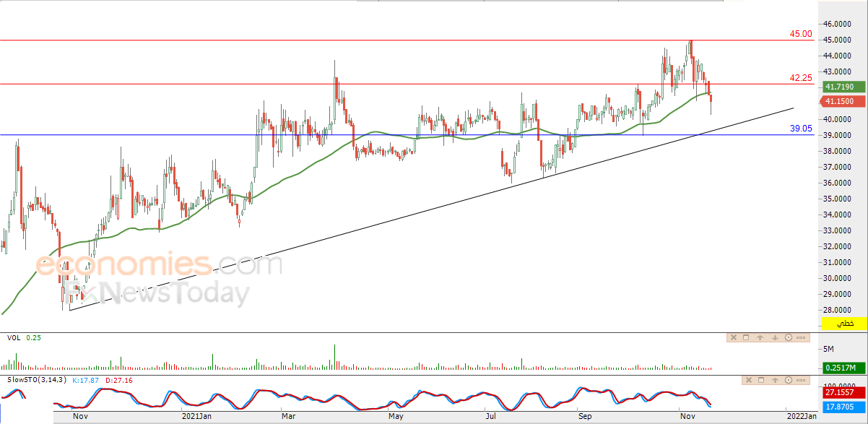868x424 pixels.
Task: Click the 45.00 resistance level label
Action: (x=801, y=34)
